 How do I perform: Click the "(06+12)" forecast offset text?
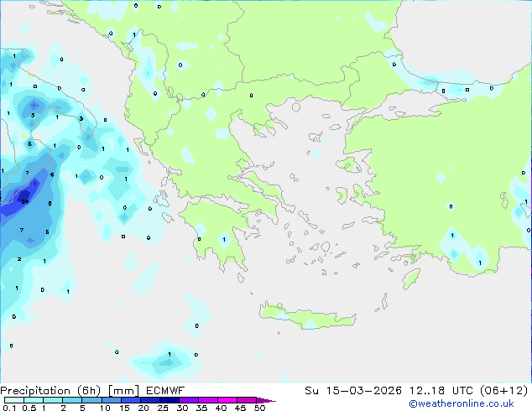504,391
